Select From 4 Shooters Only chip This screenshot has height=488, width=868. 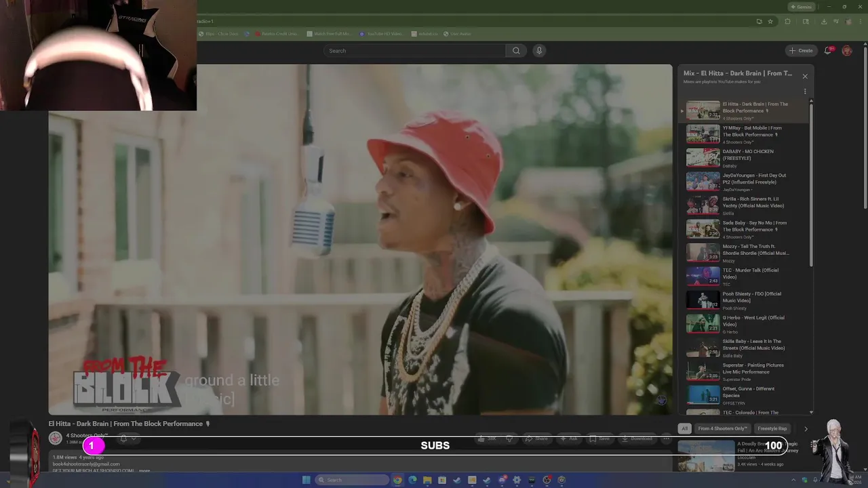tap(722, 428)
